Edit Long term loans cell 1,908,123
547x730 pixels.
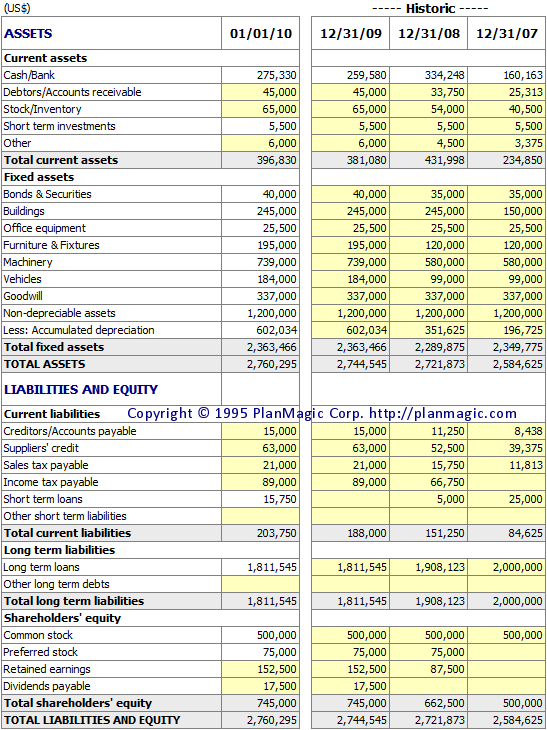[429, 567]
